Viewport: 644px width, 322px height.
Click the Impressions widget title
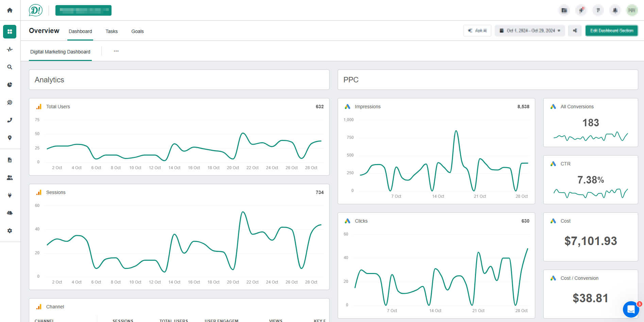point(368,107)
